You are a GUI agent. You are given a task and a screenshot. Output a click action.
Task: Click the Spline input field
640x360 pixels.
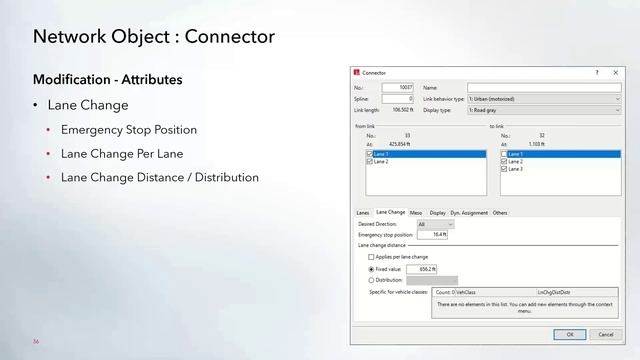click(398, 99)
